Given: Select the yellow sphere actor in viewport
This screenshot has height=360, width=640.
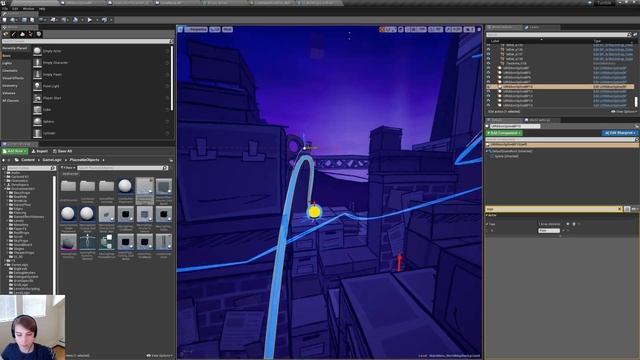Looking at the screenshot, I should coord(314,212).
